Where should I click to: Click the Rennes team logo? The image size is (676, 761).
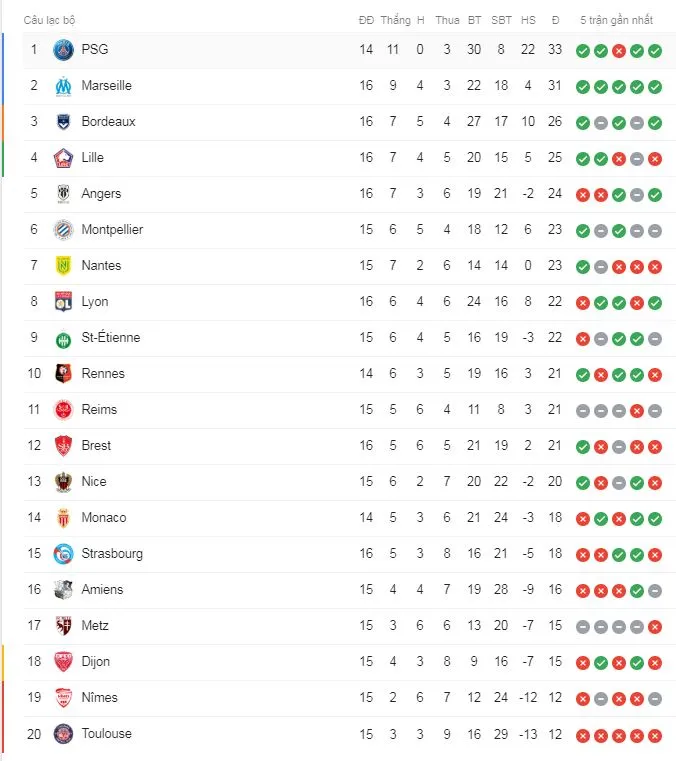pos(64,373)
